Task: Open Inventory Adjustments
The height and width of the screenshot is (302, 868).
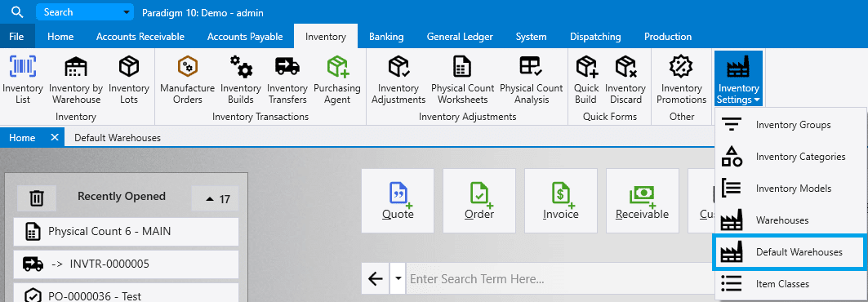Action: pyautogui.click(x=398, y=79)
